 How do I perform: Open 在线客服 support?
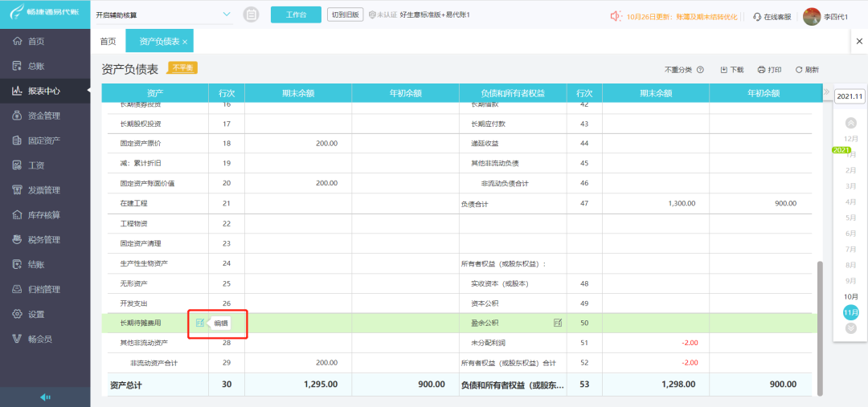pyautogui.click(x=772, y=17)
